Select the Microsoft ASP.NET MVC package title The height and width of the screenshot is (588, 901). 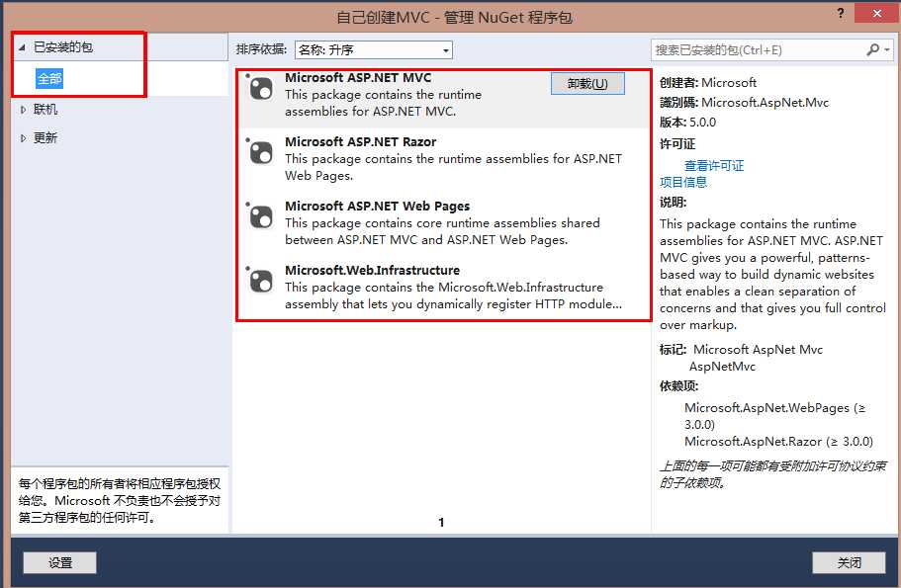click(358, 77)
